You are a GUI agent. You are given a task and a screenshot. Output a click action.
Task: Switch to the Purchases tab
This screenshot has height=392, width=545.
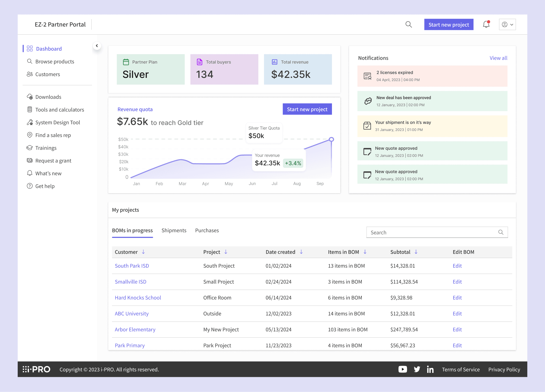[x=207, y=231]
